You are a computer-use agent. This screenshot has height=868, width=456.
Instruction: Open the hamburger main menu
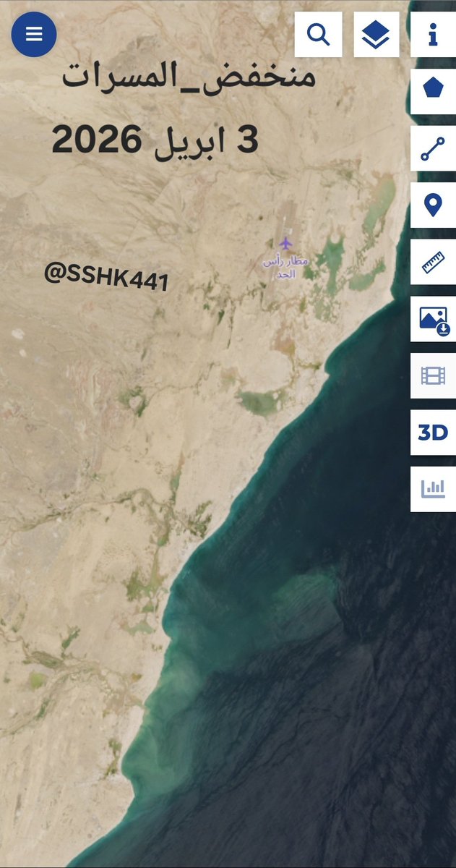pyautogui.click(x=34, y=34)
